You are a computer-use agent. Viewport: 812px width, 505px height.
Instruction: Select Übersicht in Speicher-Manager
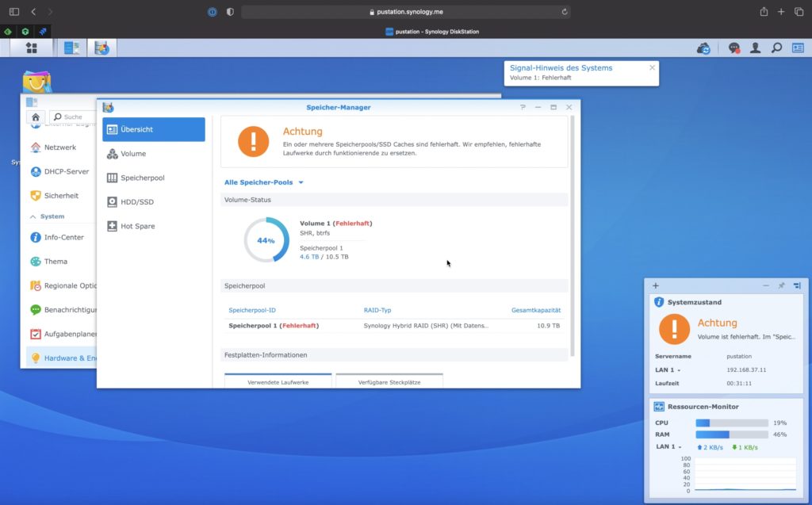[154, 129]
